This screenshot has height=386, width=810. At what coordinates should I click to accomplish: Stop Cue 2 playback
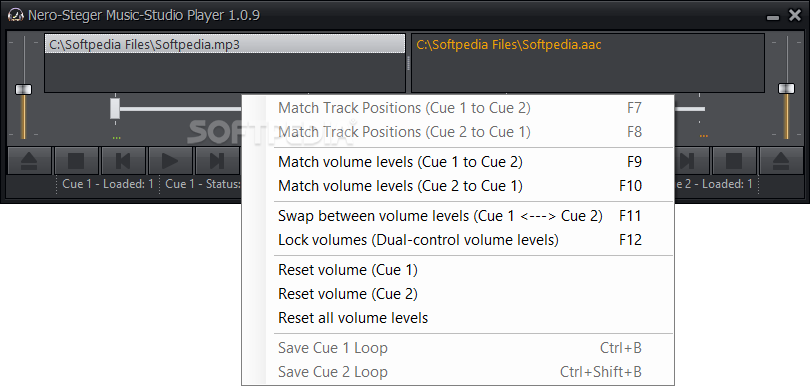(x=734, y=161)
